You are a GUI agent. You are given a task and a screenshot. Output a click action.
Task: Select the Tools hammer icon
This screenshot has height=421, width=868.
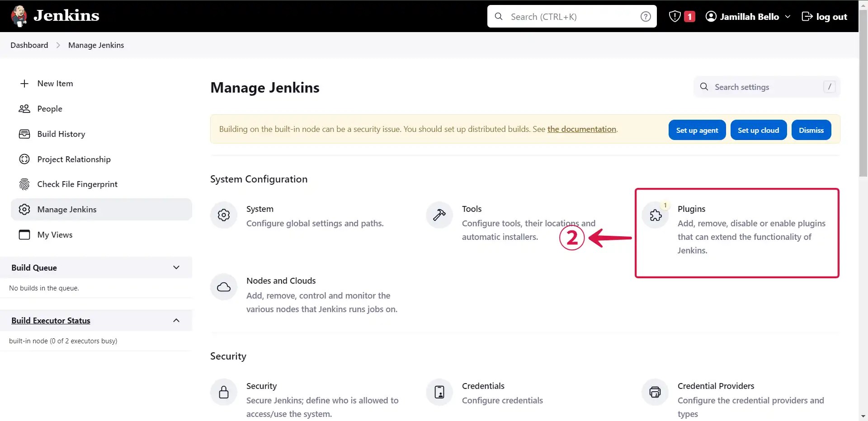pyautogui.click(x=439, y=215)
